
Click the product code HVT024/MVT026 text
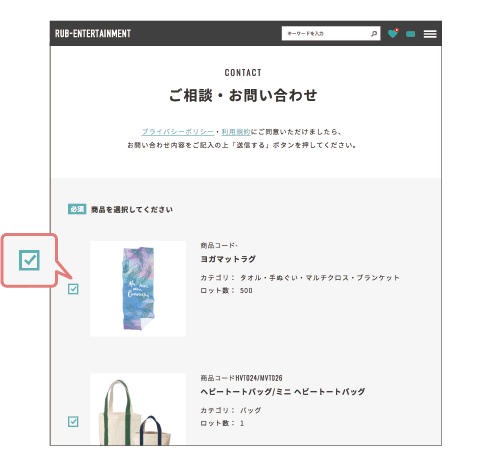point(259,378)
